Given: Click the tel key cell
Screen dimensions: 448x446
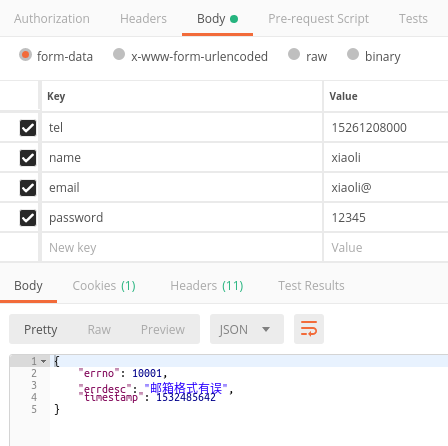Looking at the screenshot, I should 182,127.
